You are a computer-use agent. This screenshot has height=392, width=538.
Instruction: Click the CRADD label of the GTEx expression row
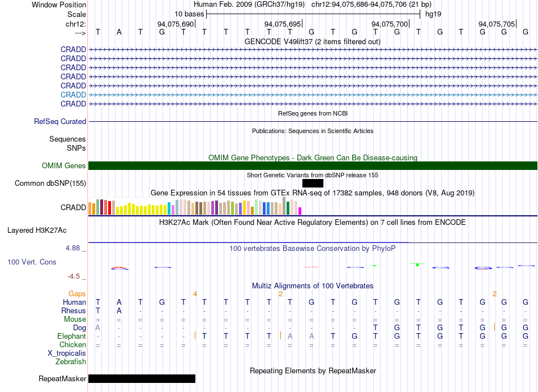[x=73, y=208]
